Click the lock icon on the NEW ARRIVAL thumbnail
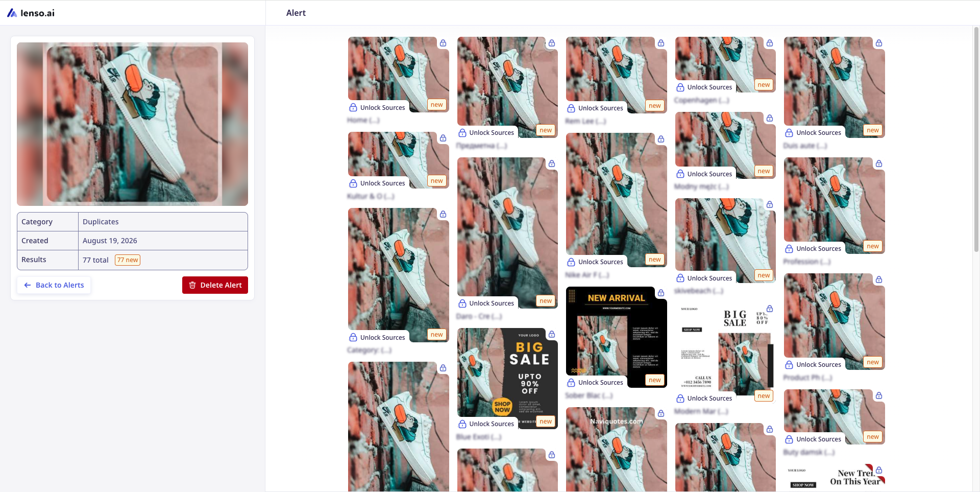 (x=661, y=293)
